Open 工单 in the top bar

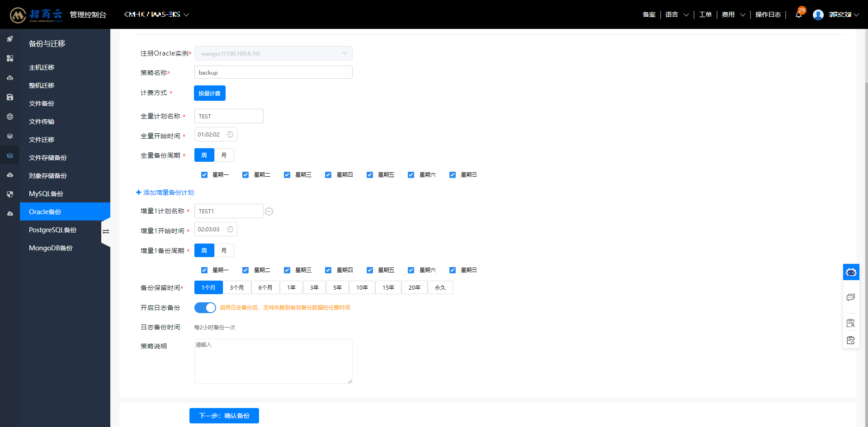pos(705,14)
